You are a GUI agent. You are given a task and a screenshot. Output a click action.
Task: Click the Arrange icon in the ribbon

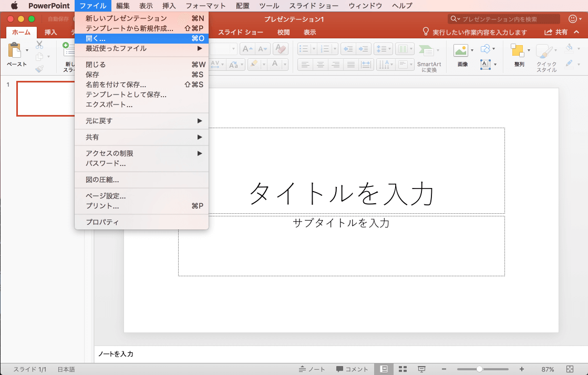point(518,51)
